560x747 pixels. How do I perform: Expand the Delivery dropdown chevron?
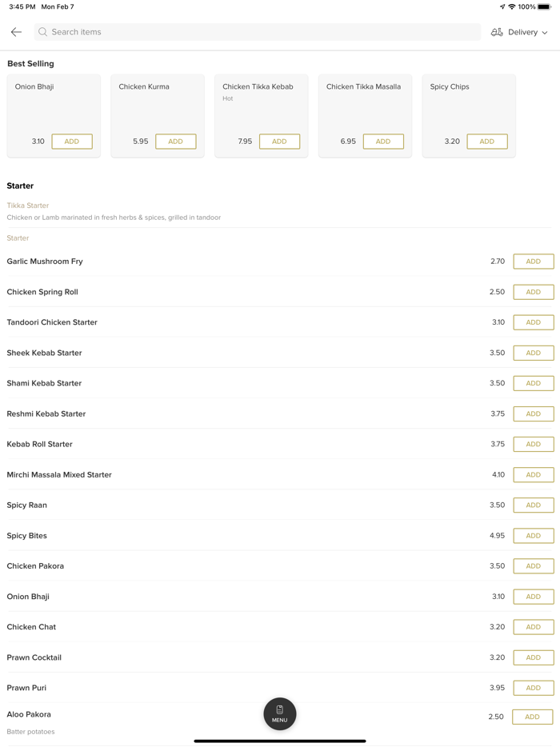pyautogui.click(x=546, y=33)
